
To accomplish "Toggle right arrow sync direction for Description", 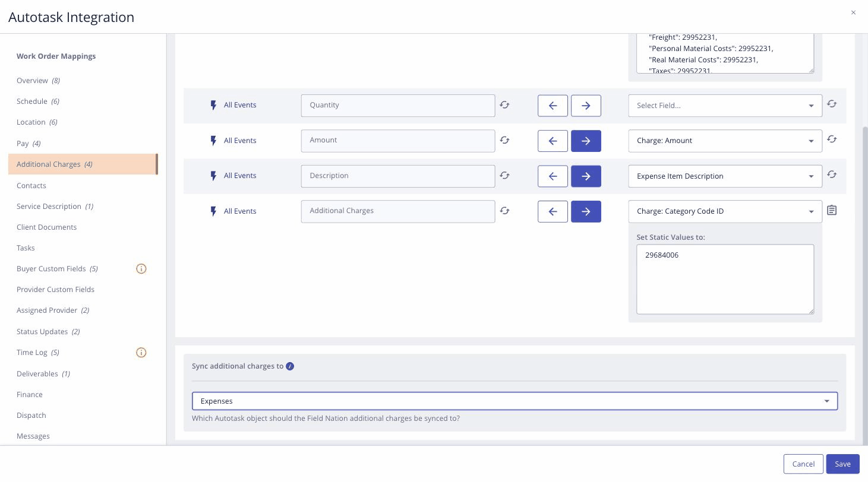I will click(586, 176).
